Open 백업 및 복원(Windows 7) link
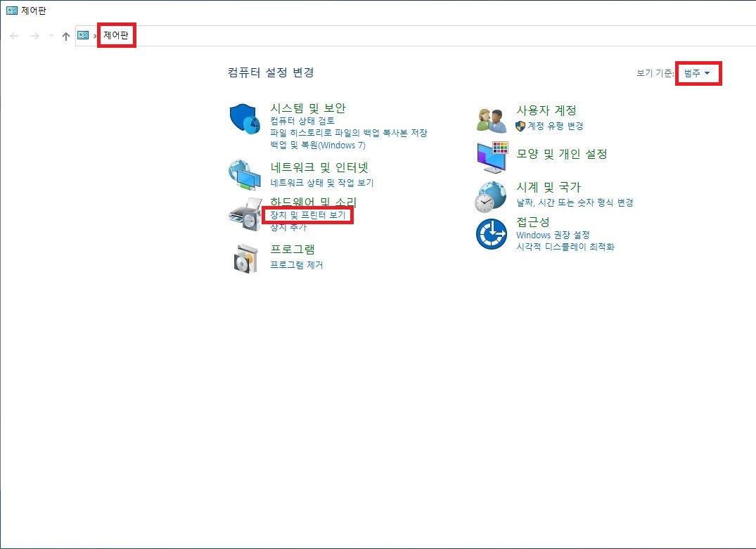This screenshot has height=549, width=756. point(318,145)
